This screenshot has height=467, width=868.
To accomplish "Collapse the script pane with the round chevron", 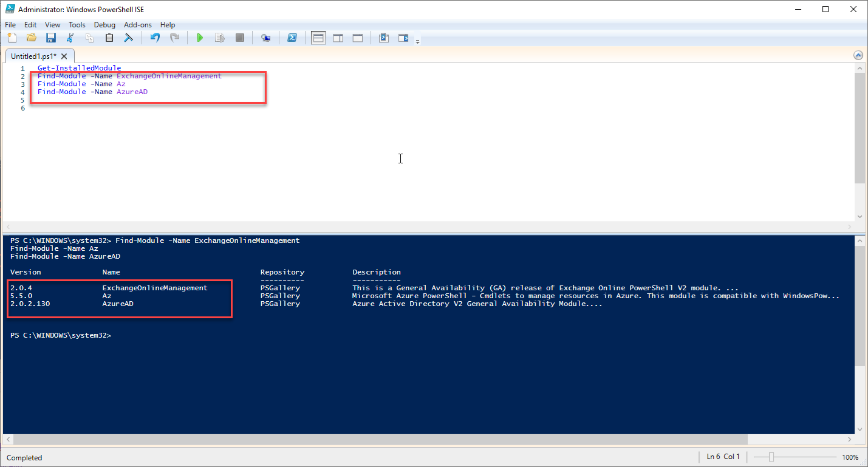I will coord(858,55).
